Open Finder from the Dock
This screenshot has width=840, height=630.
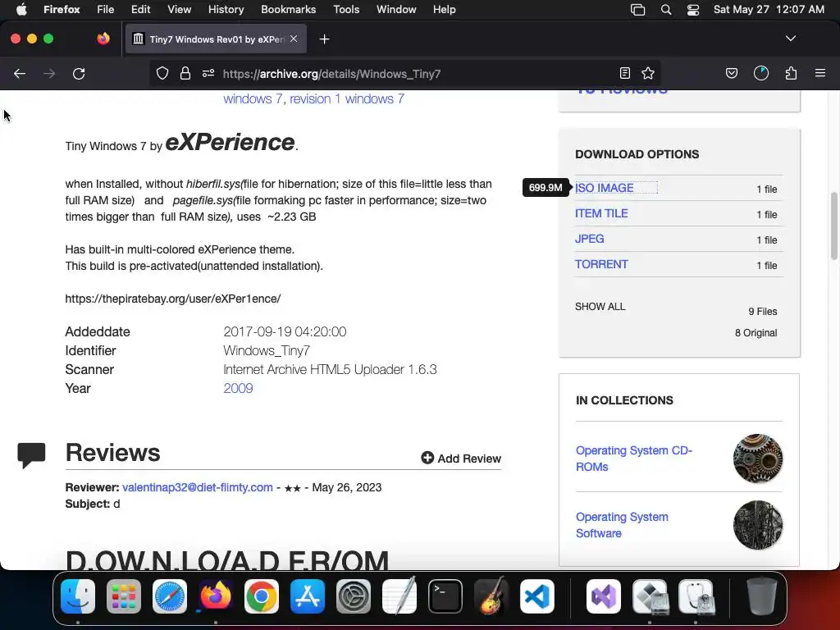pos(78,596)
